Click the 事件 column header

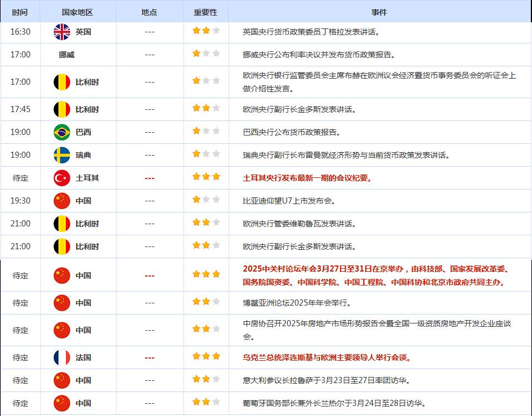[x=379, y=12]
